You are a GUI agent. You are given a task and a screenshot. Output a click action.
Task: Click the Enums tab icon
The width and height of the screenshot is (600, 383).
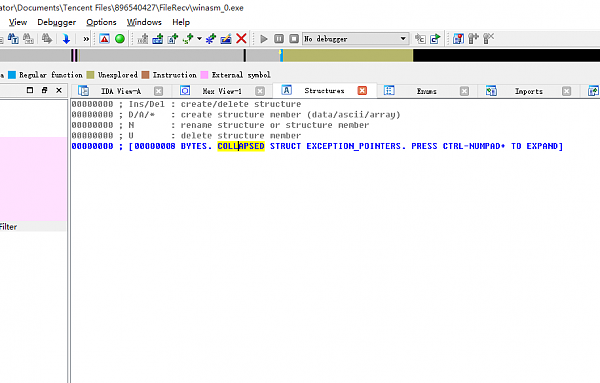tap(389, 91)
